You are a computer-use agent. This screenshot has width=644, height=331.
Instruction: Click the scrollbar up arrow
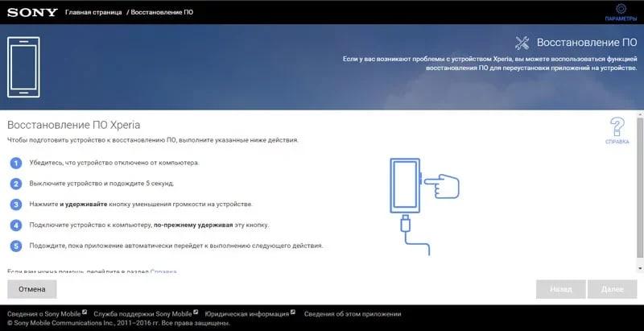point(640,114)
